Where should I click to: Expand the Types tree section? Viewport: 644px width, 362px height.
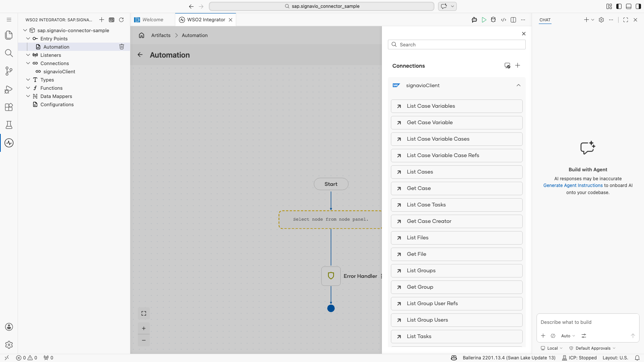tap(28, 80)
